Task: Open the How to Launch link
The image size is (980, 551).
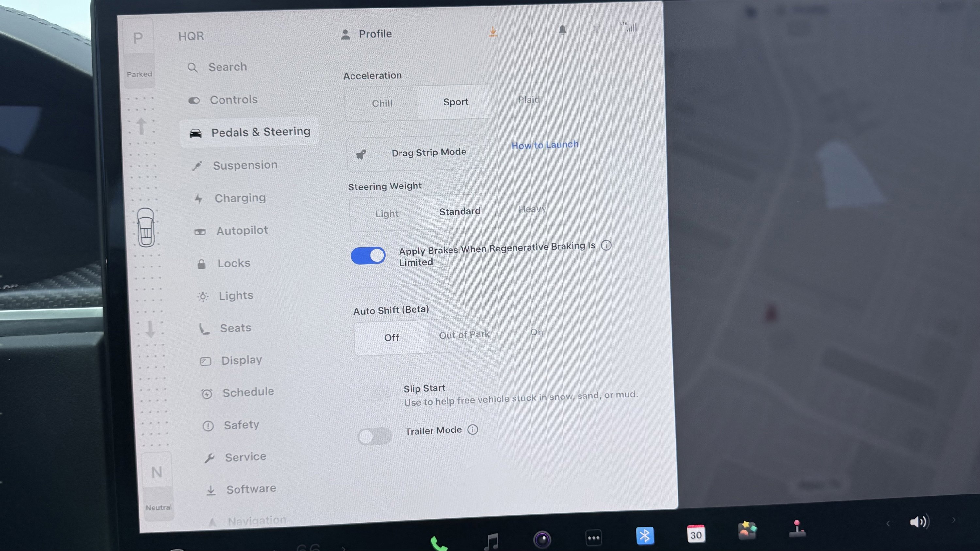Action: [545, 145]
